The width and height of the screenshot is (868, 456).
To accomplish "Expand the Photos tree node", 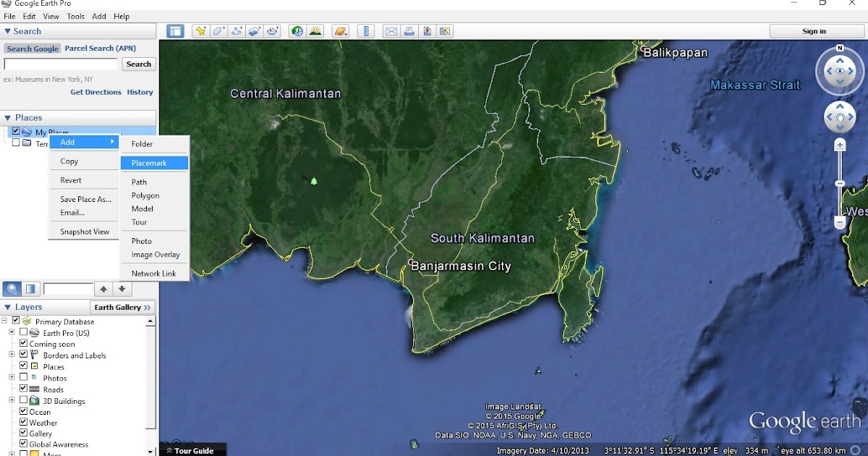I will point(12,377).
